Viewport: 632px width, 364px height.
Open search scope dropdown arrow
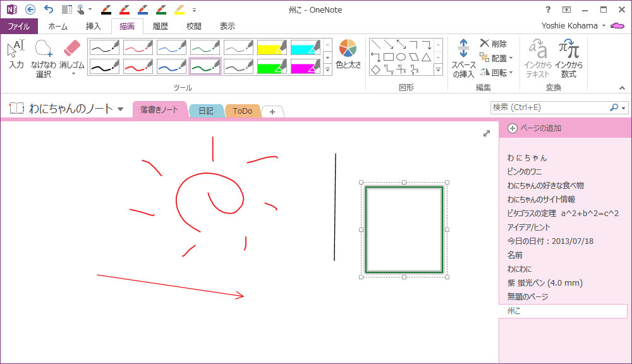(x=624, y=107)
